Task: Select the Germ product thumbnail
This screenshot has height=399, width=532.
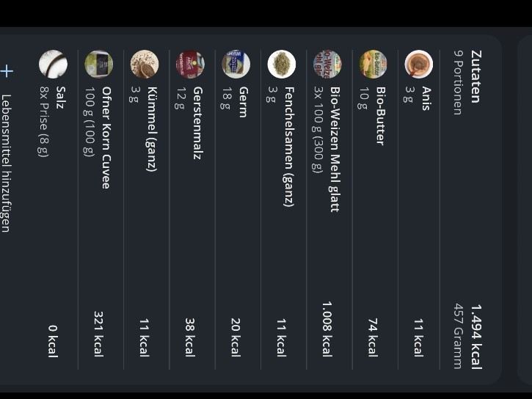Action: 236,65
